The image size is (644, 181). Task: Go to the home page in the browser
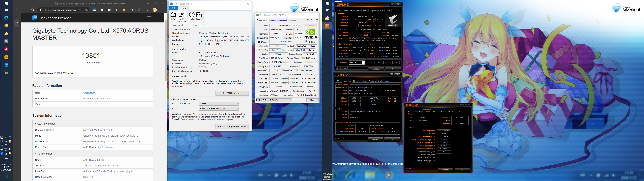click(x=32, y=10)
